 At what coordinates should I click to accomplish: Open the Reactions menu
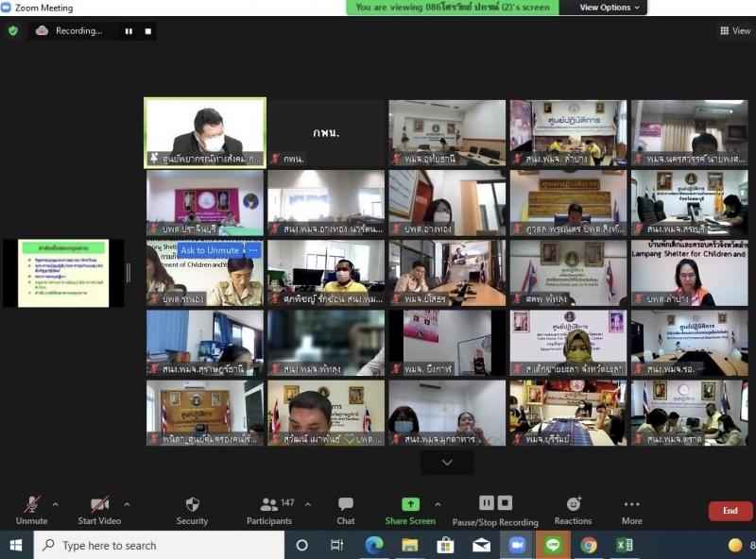(574, 510)
